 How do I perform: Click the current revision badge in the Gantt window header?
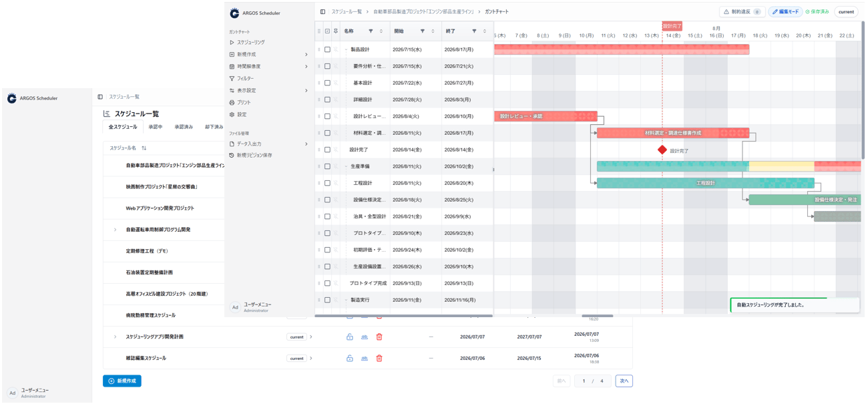[846, 12]
